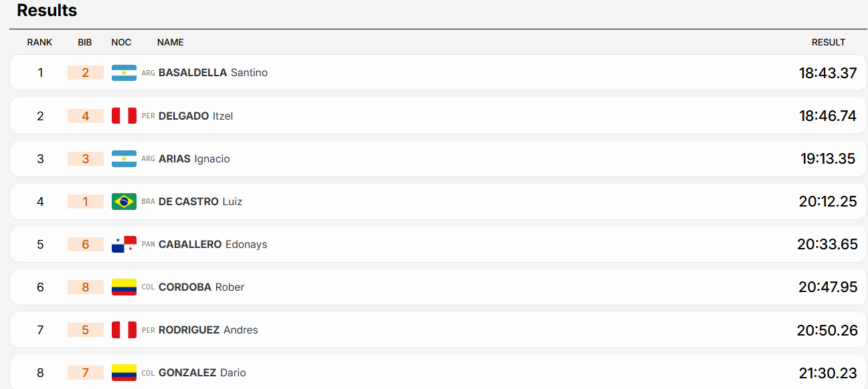Click the Results heading
The height and width of the screenshot is (389, 868).
[47, 11]
